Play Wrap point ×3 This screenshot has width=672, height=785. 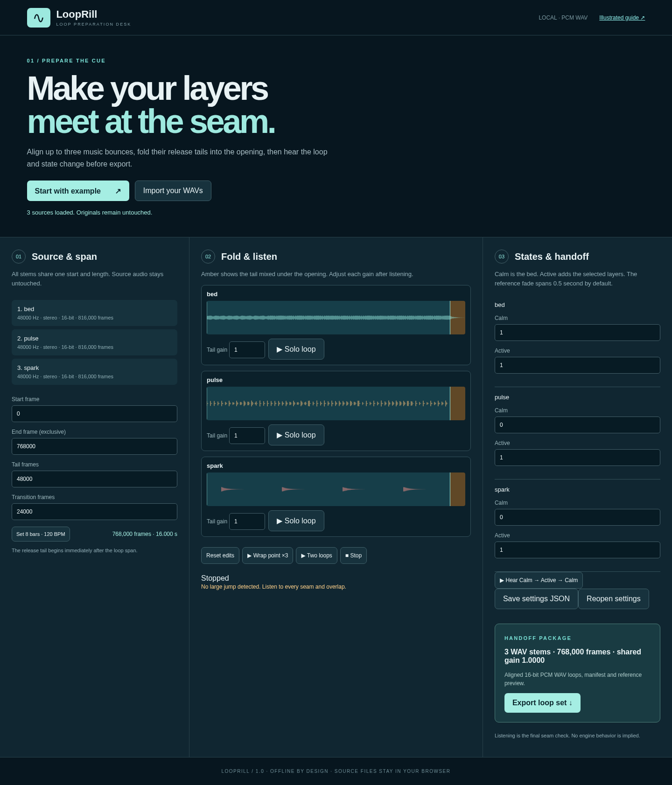(x=267, y=556)
